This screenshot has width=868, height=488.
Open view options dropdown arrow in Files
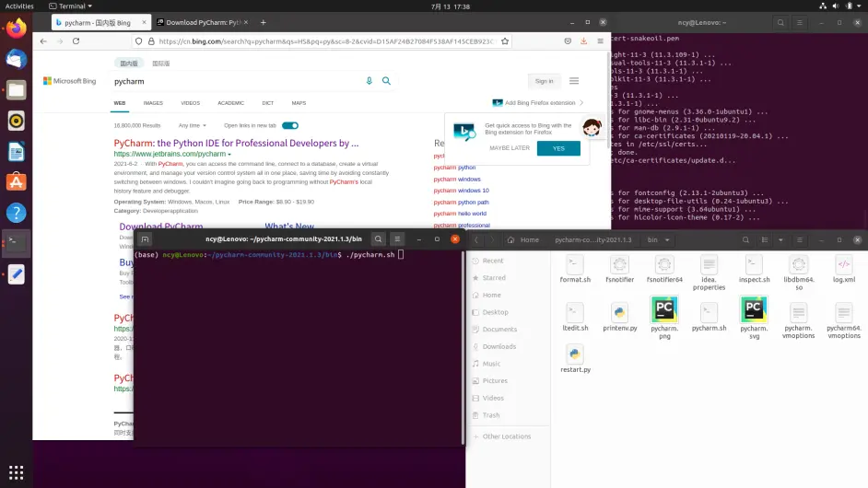click(x=780, y=239)
